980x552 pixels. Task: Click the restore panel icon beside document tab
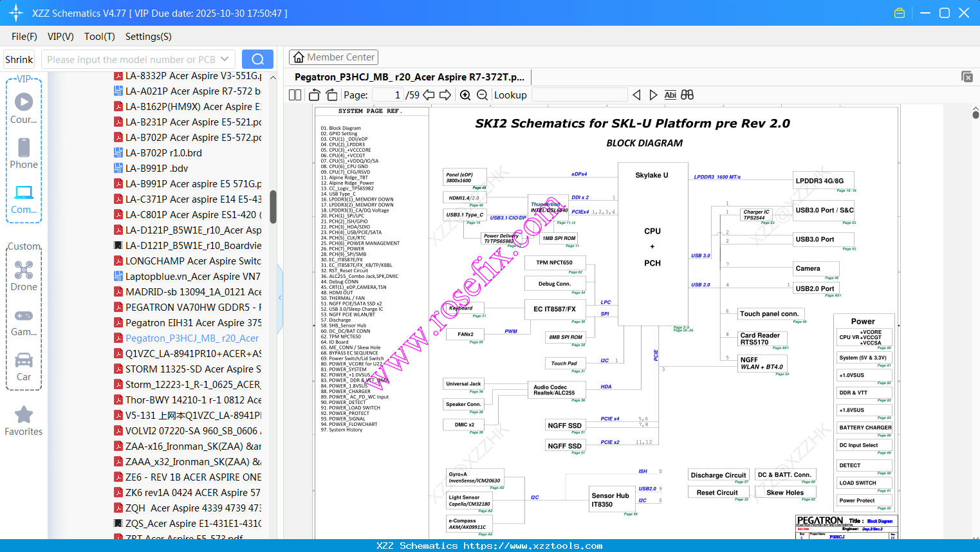coord(967,77)
